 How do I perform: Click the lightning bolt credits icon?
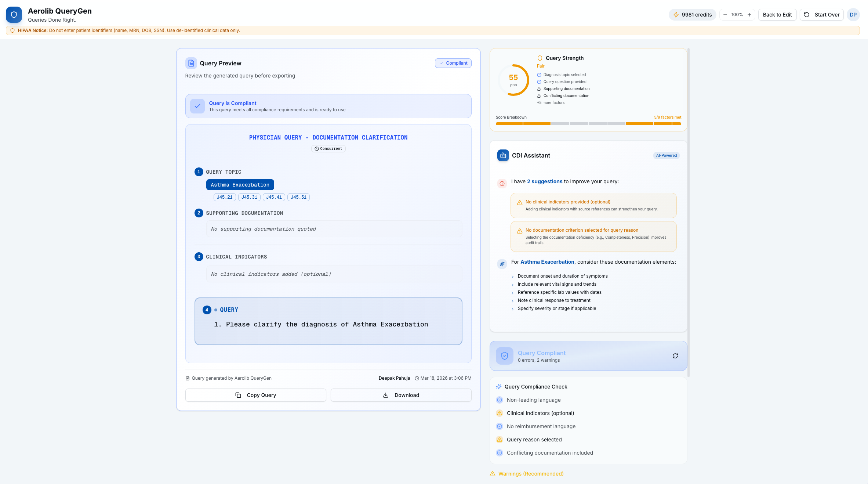tap(676, 15)
